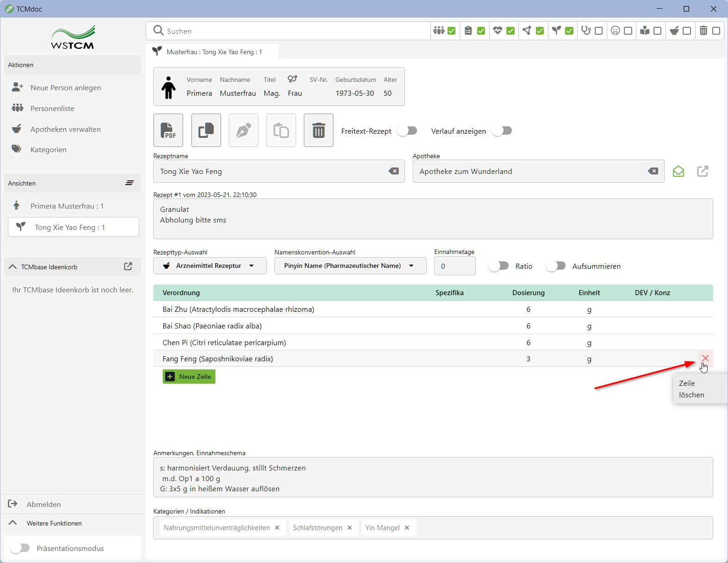This screenshot has width=728, height=563.
Task: Click Abmelden to log out
Action: coord(44,504)
